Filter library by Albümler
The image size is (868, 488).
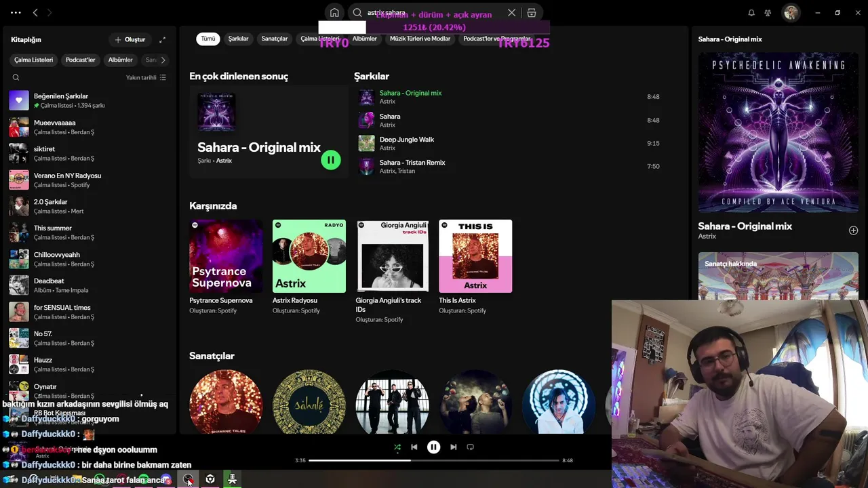tap(120, 60)
